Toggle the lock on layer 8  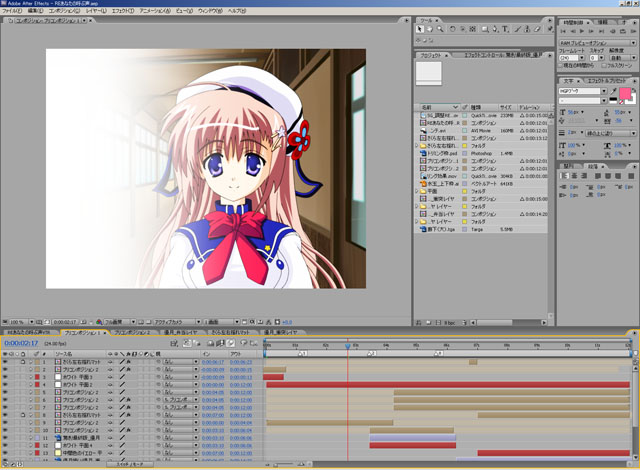click(x=23, y=415)
